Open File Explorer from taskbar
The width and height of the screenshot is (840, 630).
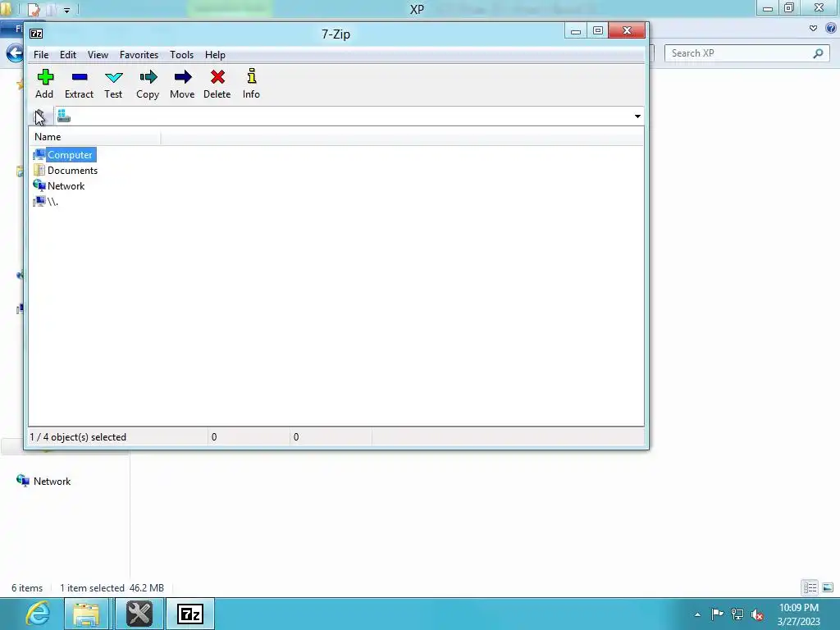pyautogui.click(x=86, y=614)
